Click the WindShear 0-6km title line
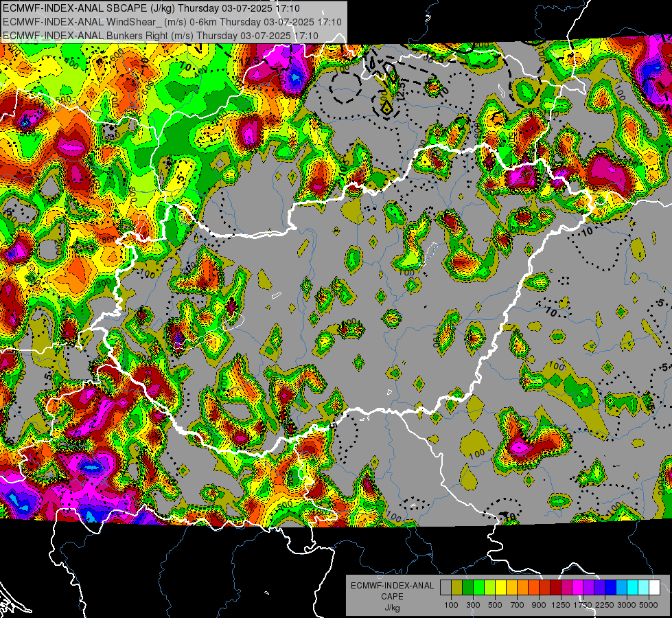The image size is (672, 618). pyautogui.click(x=172, y=22)
